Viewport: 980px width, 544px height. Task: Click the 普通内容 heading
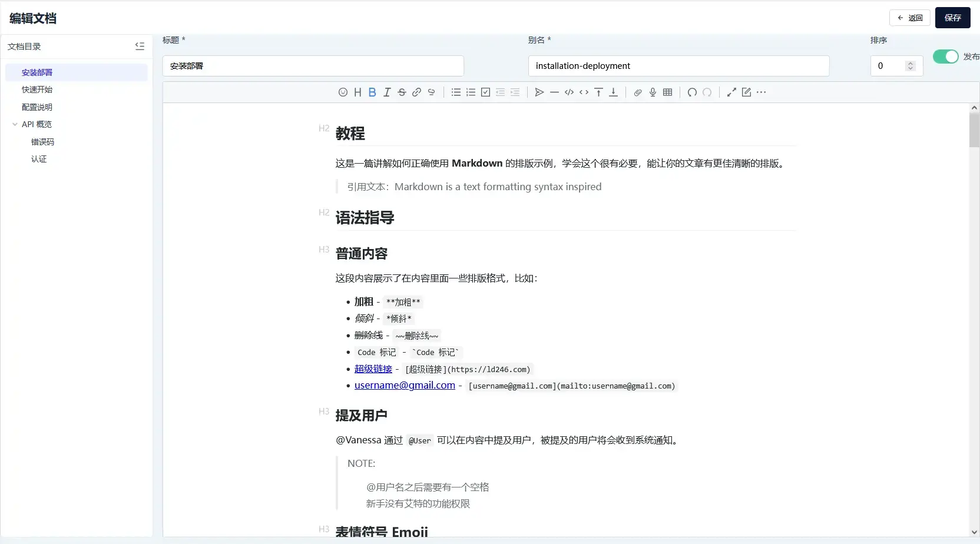tap(362, 254)
